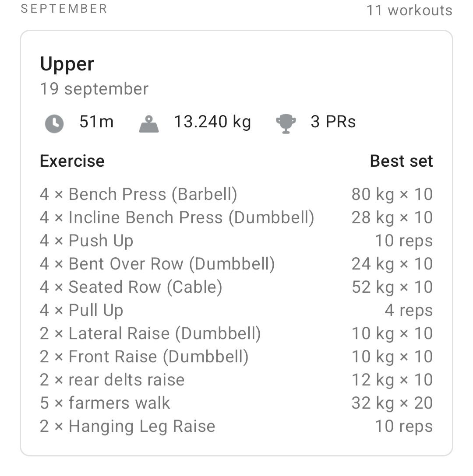Screen dimensions: 473x476
Task: Tap the SEPTEMBER month header
Action: tap(64, 9)
